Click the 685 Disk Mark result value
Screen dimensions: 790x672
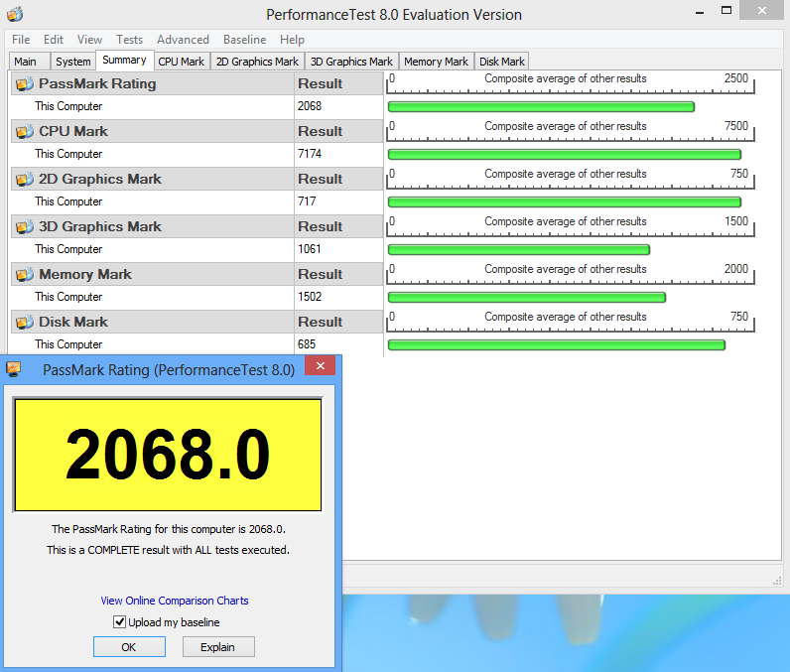[x=307, y=344]
